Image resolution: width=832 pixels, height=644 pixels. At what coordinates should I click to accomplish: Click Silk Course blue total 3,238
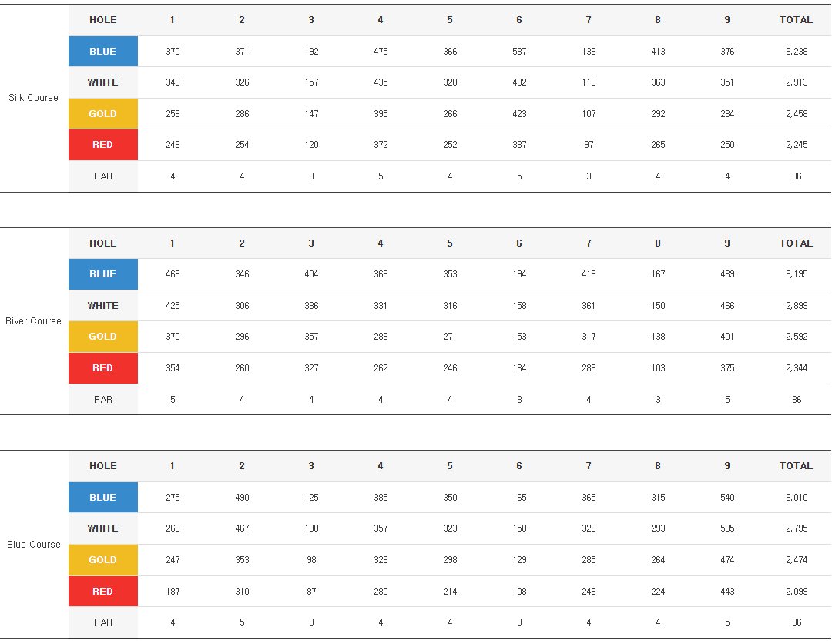tap(797, 52)
